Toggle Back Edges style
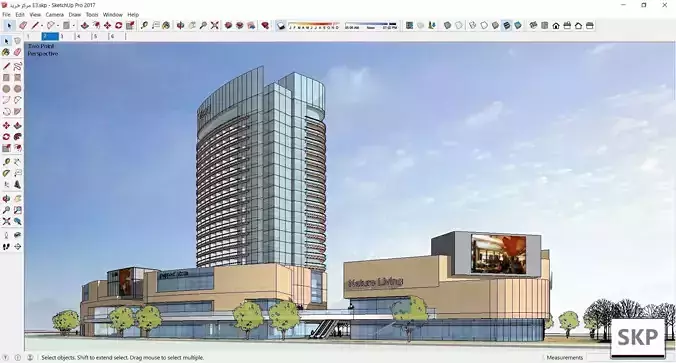The image size is (676, 363). [x=459, y=26]
